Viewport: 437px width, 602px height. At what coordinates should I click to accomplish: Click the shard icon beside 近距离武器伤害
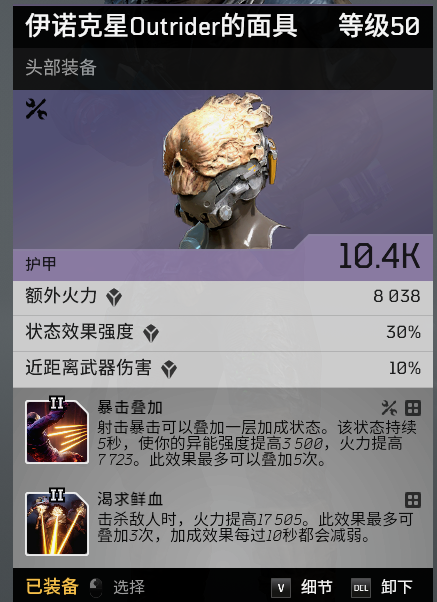pyautogui.click(x=169, y=369)
